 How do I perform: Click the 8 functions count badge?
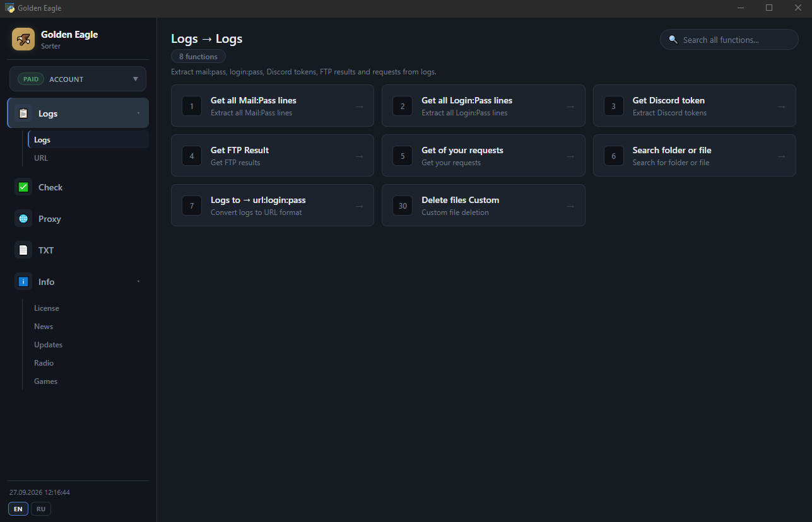(x=198, y=57)
